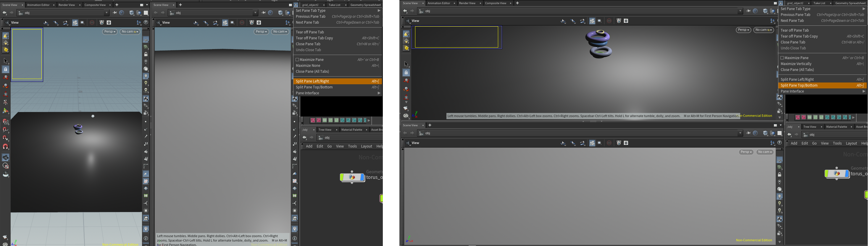Open Layout menu in right window's network editor
The width and height of the screenshot is (868, 246).
851,143
